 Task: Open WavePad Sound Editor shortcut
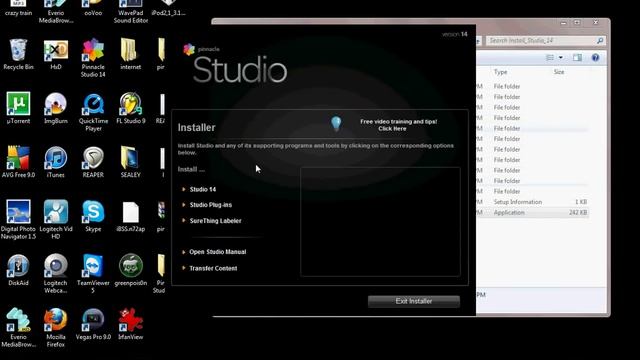(x=131, y=11)
